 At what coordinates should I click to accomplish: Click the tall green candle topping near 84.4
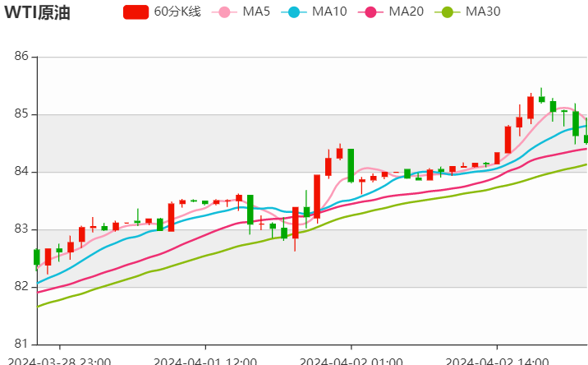point(351,165)
